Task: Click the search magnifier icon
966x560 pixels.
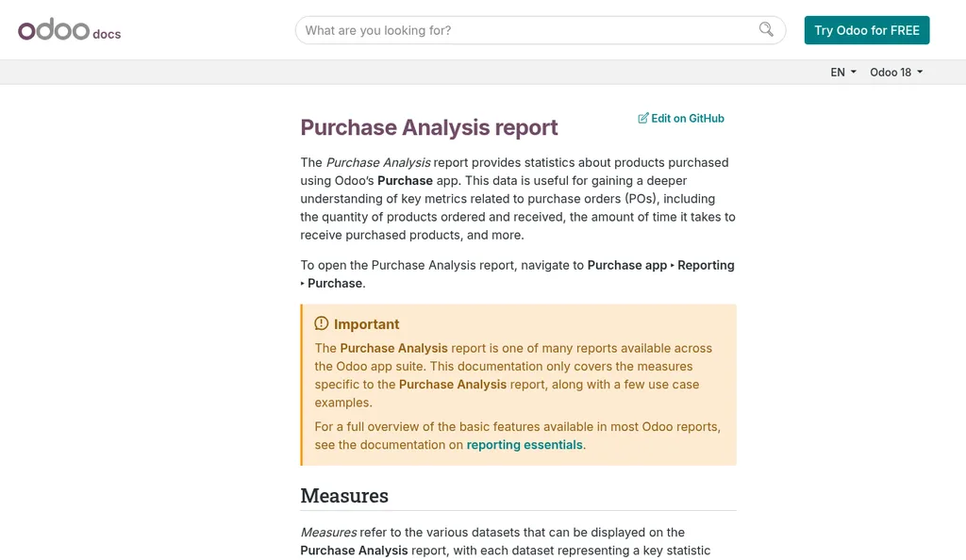Action: tap(766, 29)
